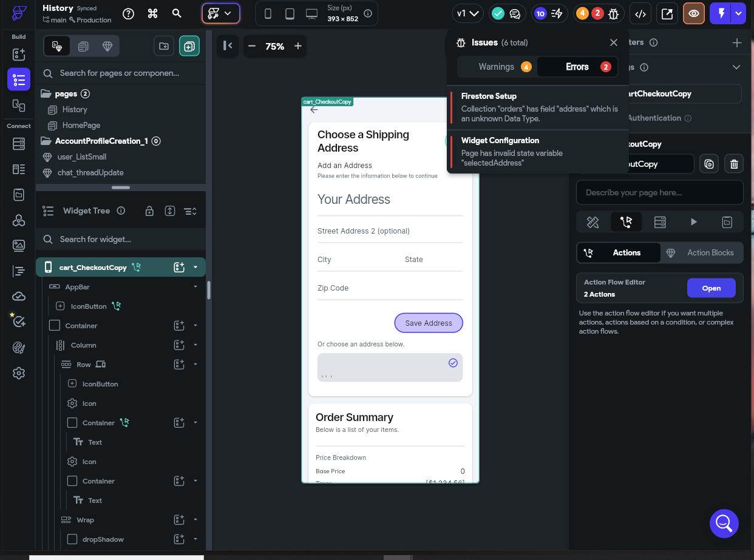
Task: Click the expand/collapse tree icon
Action: click(x=170, y=211)
